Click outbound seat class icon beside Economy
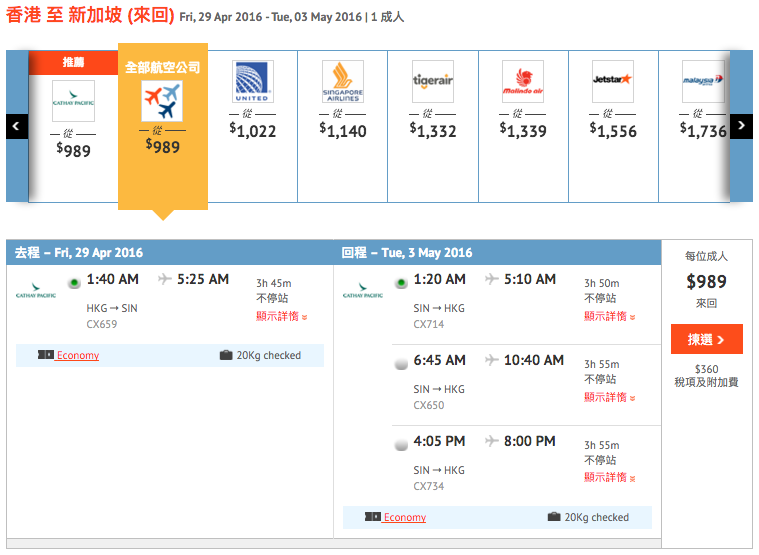Screen dimensions: 759x555 point(46,355)
